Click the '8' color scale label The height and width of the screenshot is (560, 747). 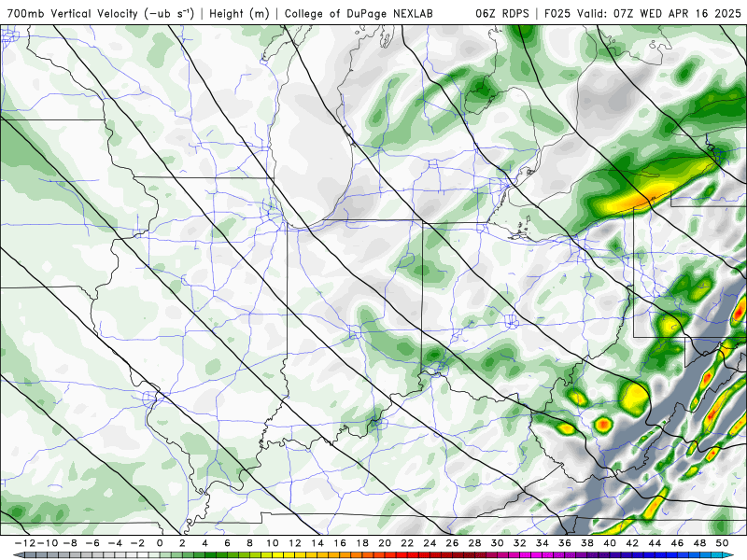tap(249, 543)
